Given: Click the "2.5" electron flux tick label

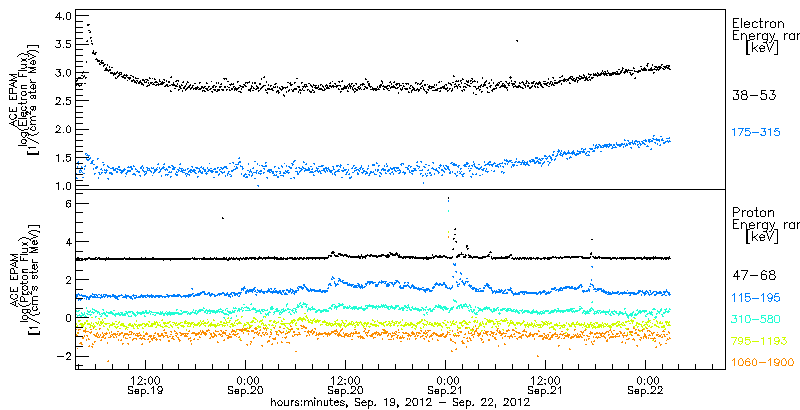Looking at the screenshot, I should click(62, 101).
